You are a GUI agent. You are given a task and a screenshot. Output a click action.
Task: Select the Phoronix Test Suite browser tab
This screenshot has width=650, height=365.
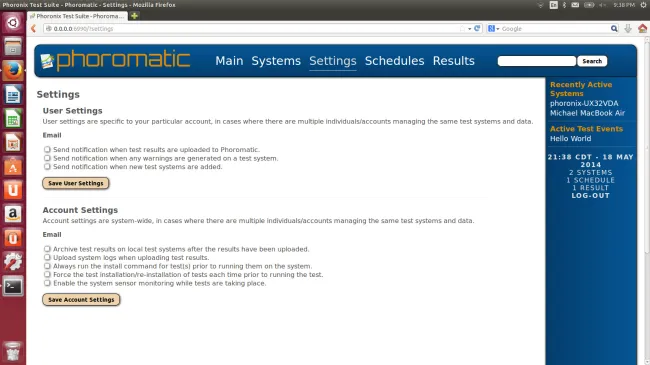[77, 16]
